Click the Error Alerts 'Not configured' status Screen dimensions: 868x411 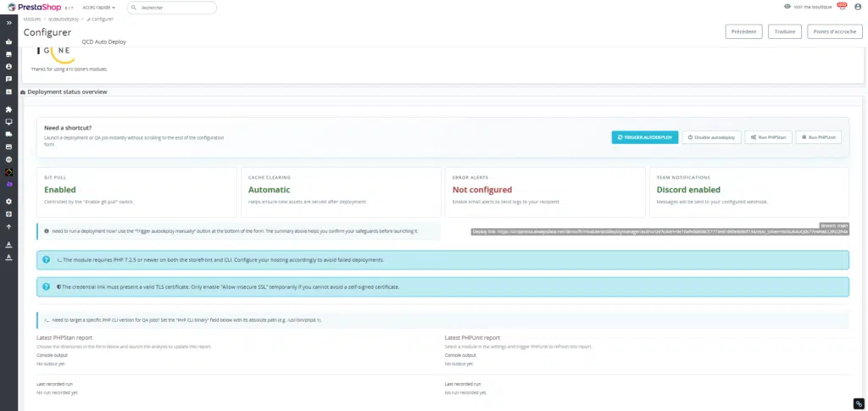pyautogui.click(x=482, y=190)
